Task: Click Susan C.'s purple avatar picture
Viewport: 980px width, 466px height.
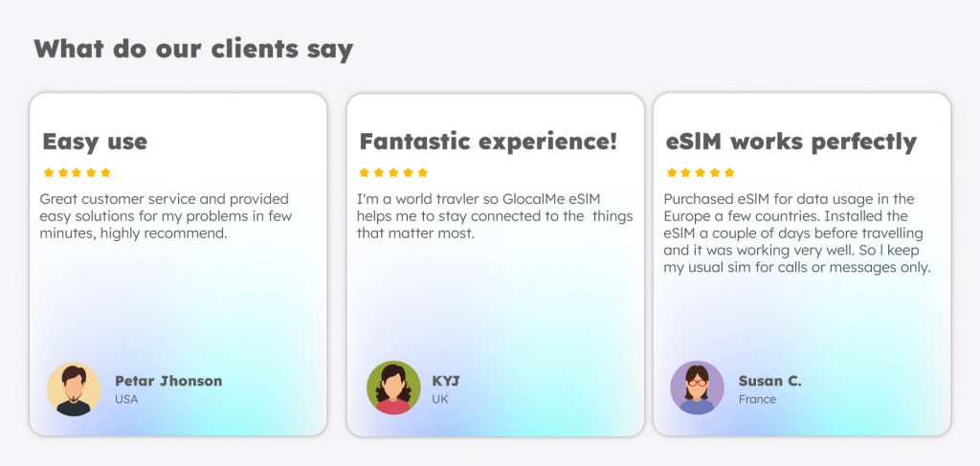Action: pos(697,388)
